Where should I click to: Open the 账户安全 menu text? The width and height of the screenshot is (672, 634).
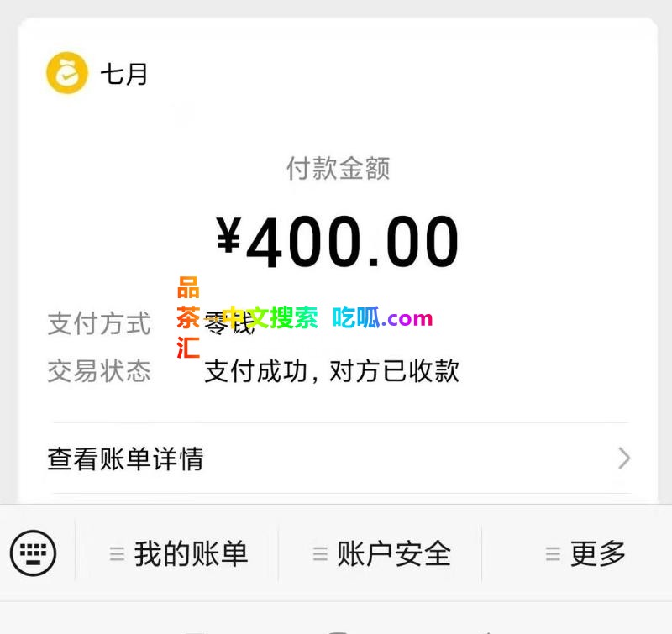pos(394,554)
